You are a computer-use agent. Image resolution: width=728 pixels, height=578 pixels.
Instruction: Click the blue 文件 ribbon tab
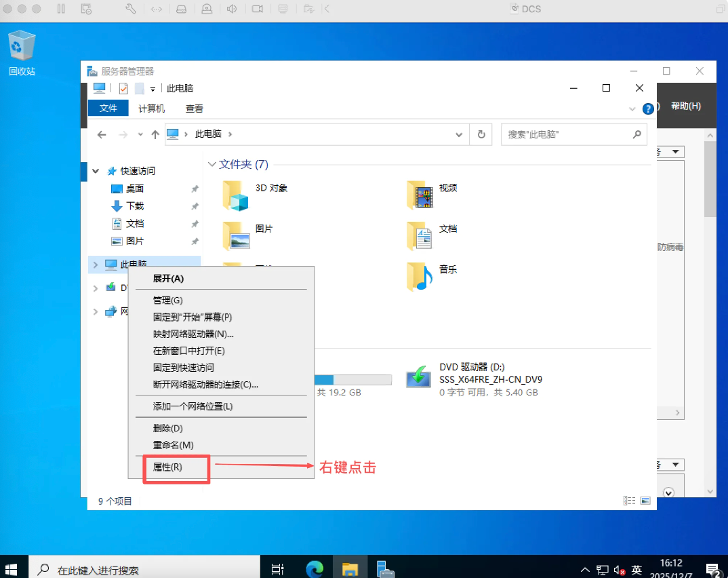(x=108, y=109)
